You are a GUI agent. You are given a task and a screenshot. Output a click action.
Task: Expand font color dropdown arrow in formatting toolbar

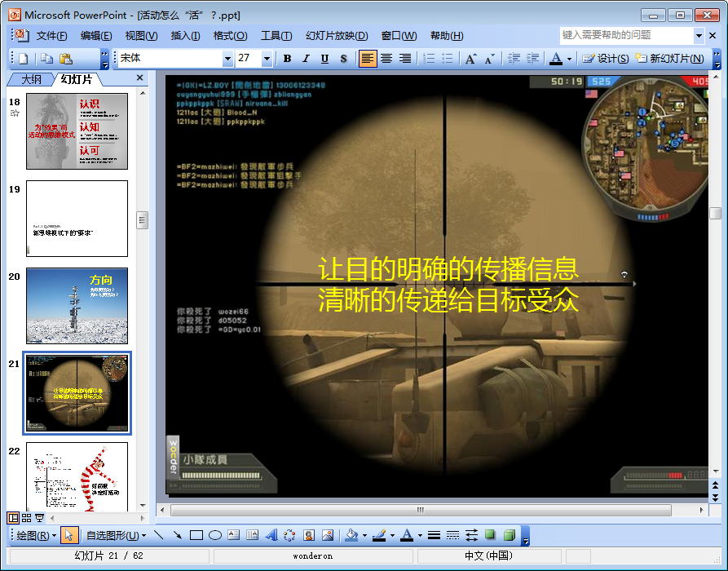[x=569, y=59]
